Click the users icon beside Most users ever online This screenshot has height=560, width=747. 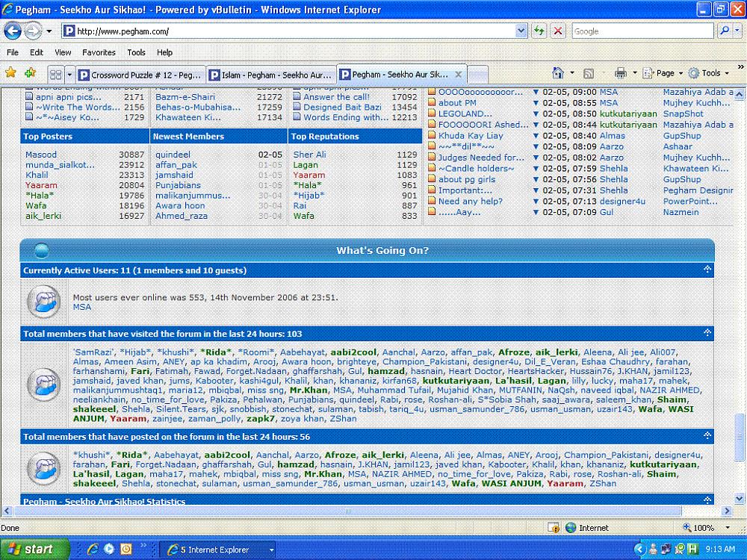coord(43,302)
